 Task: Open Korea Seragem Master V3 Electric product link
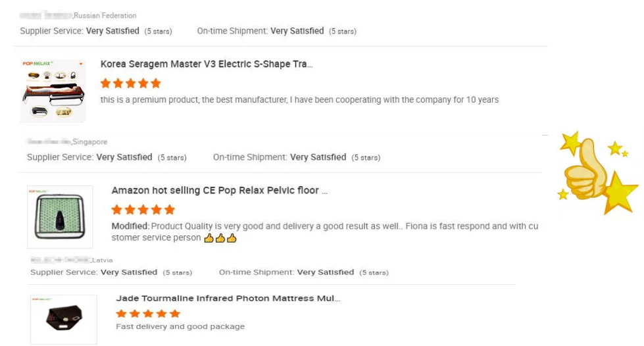[207, 64]
